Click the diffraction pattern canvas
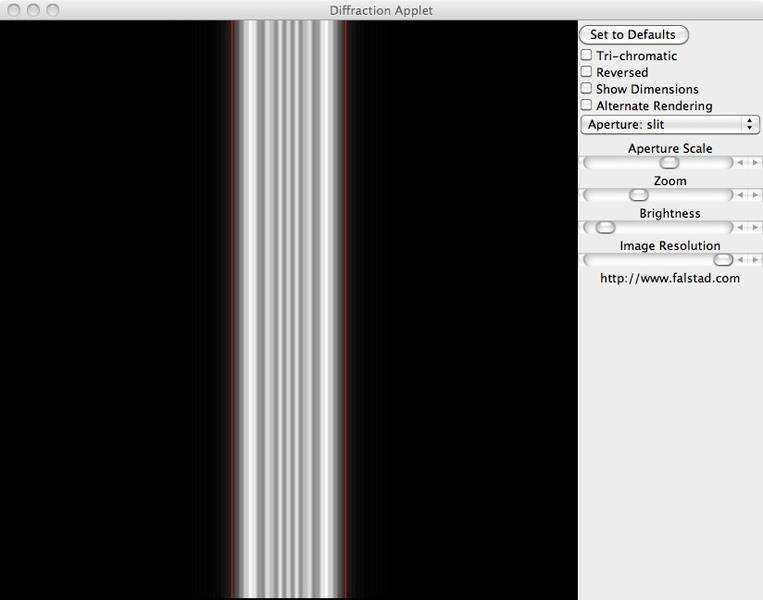This screenshot has width=763, height=600. (x=289, y=309)
